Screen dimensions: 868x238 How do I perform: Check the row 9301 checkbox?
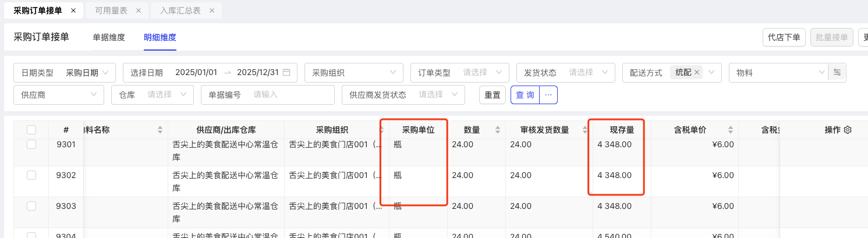tap(31, 144)
